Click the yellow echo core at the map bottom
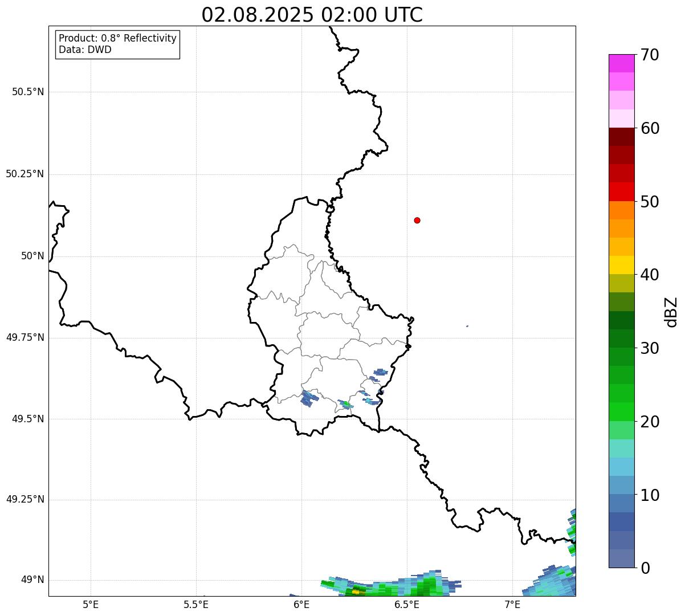This screenshot has width=685, height=616. [x=356, y=592]
